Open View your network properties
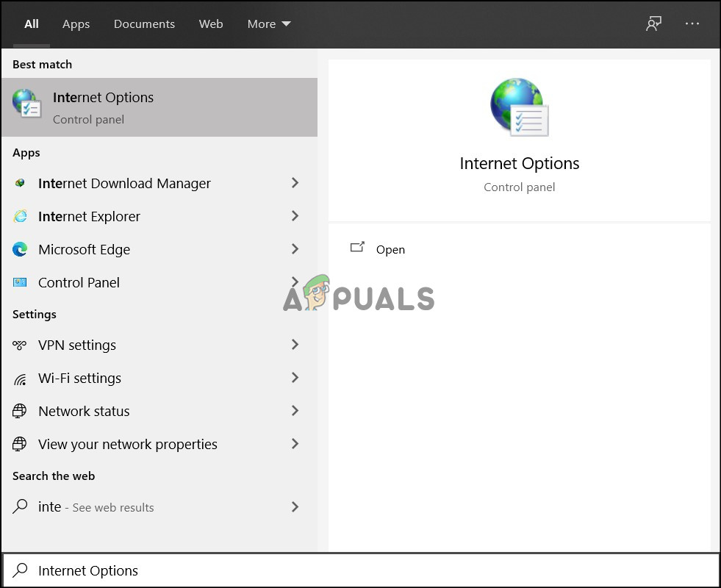The height and width of the screenshot is (588, 721). click(127, 444)
